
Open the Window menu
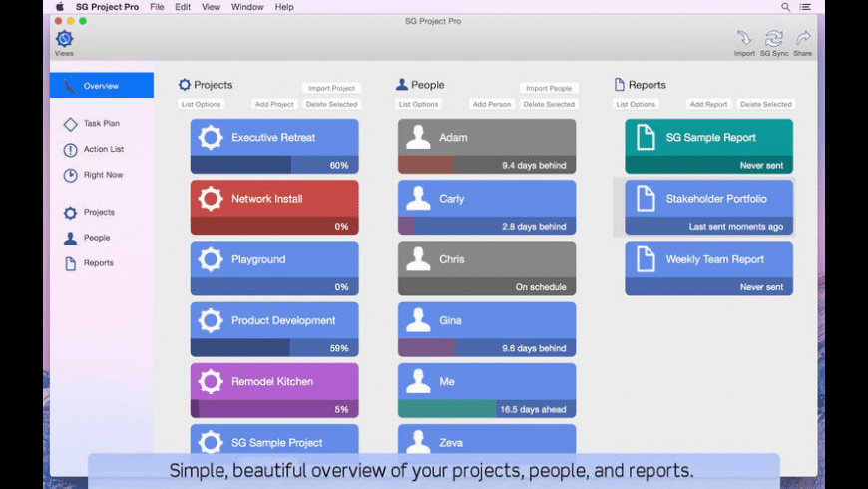coord(247,7)
